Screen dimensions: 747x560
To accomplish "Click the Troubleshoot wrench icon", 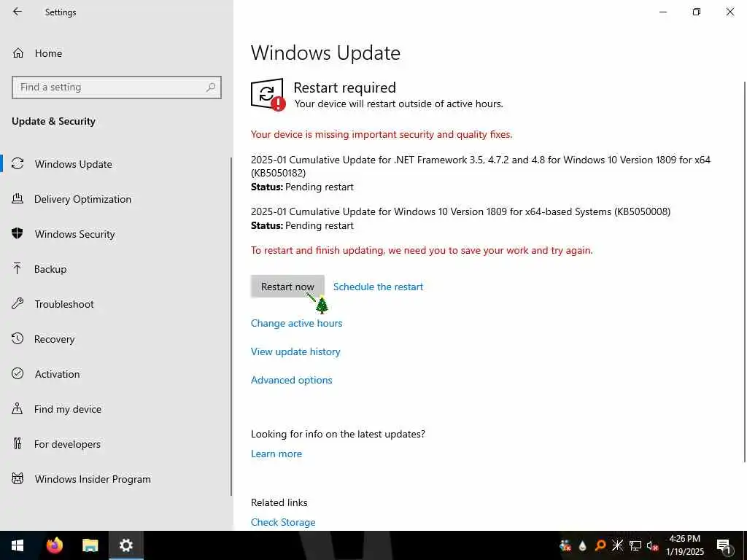I will pos(18,303).
